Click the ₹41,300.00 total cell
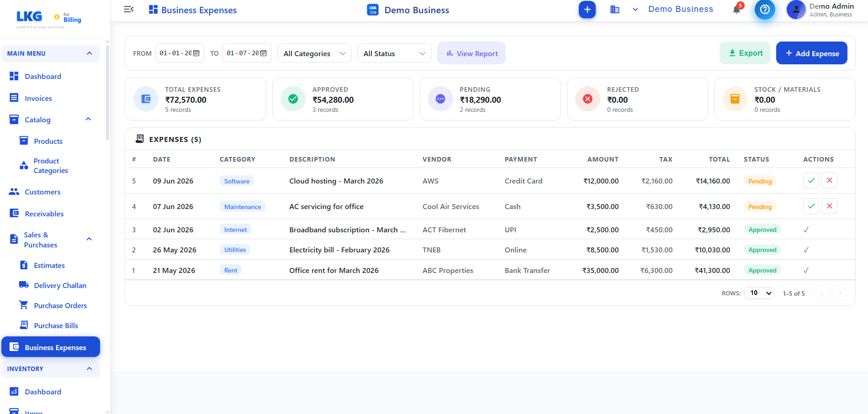 pos(712,270)
